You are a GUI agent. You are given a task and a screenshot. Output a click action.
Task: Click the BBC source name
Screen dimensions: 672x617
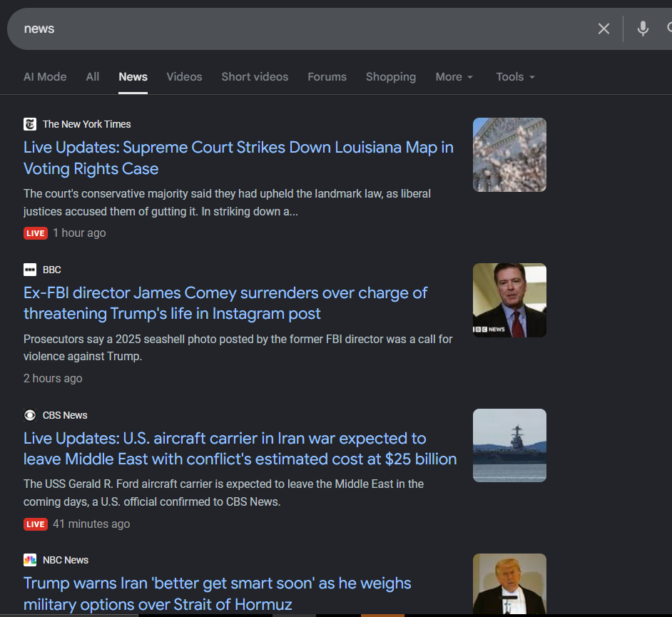pyautogui.click(x=52, y=270)
